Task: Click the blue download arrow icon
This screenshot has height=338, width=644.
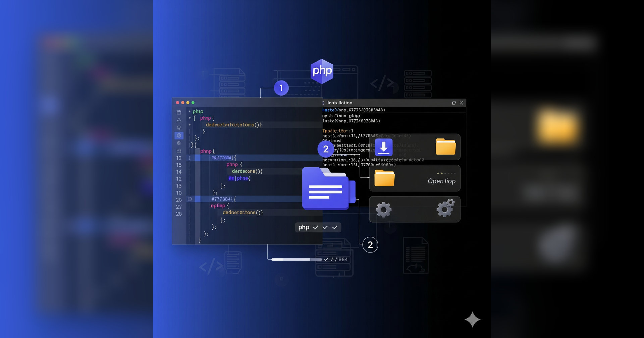Action: [x=383, y=147]
